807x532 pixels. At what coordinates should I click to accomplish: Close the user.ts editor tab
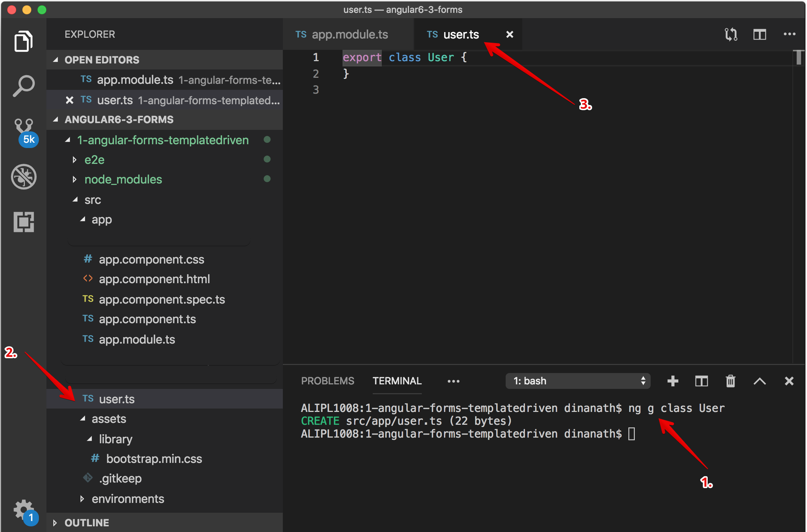click(509, 34)
